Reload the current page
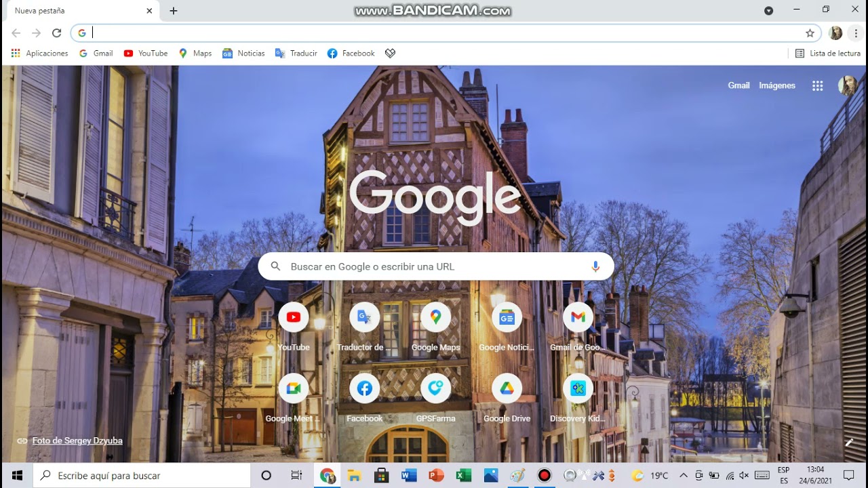Screen dimensions: 868x488 click(x=57, y=33)
